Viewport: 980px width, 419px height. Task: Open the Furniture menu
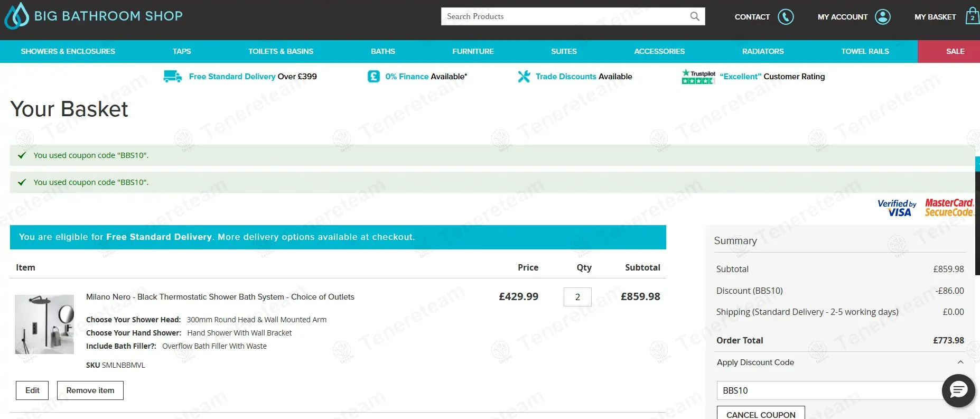coord(473,51)
